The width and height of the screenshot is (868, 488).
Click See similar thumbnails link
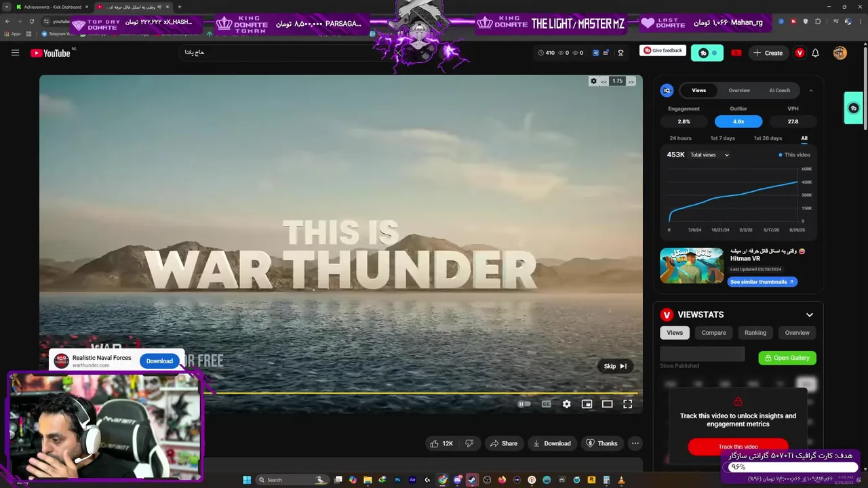[762, 282]
